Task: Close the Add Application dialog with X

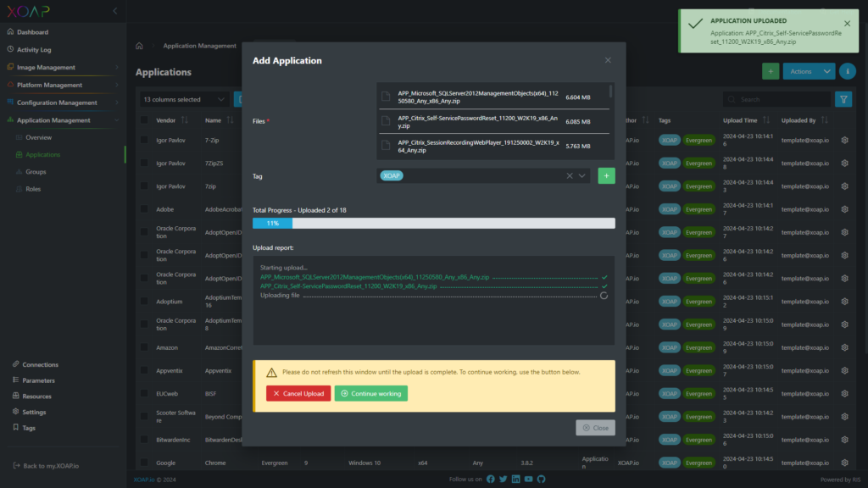Action: (x=608, y=60)
